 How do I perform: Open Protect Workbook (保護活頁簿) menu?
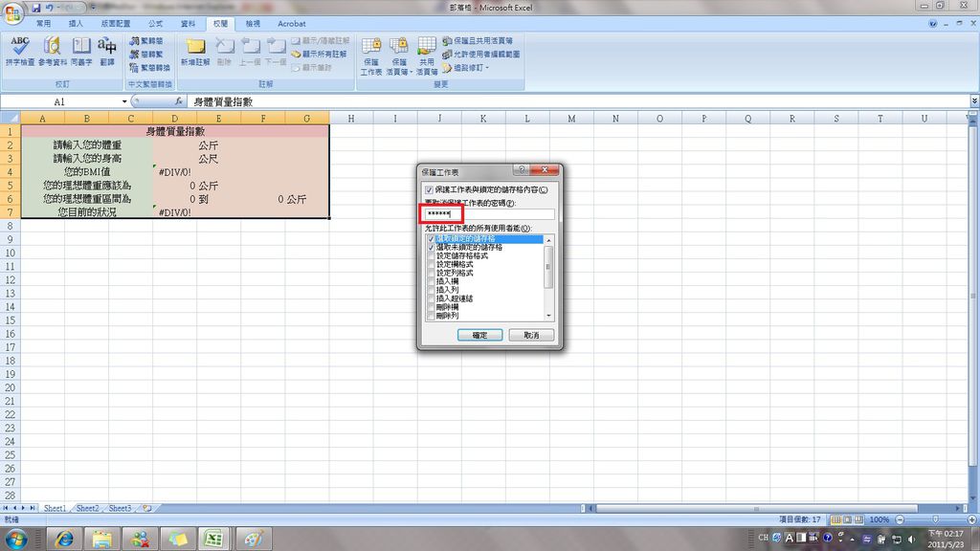pos(399,56)
